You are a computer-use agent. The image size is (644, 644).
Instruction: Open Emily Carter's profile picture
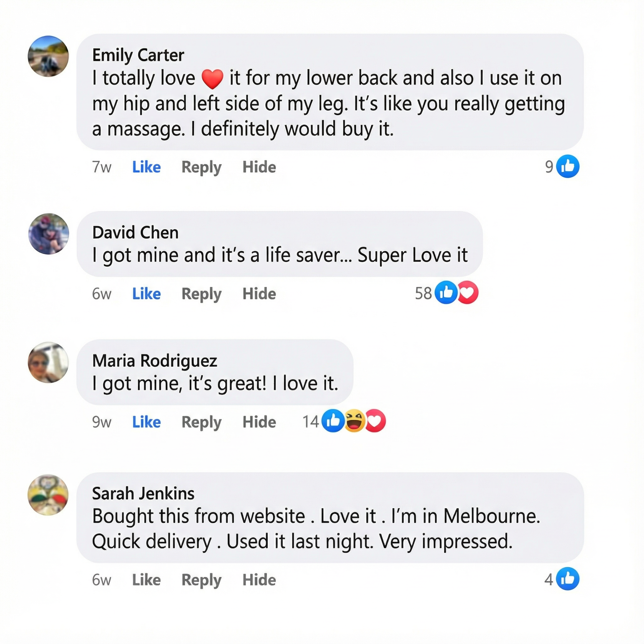(x=48, y=56)
